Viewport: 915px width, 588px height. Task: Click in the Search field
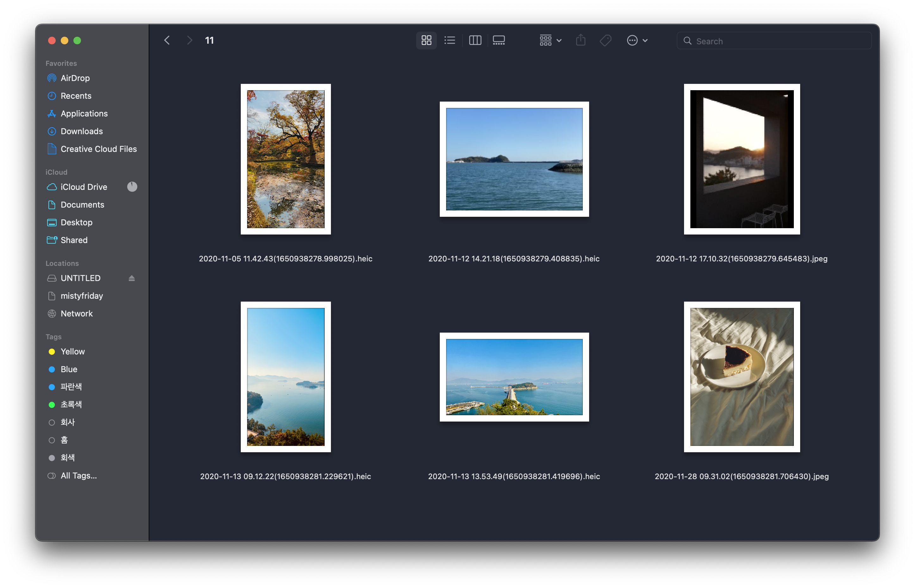[779, 41]
